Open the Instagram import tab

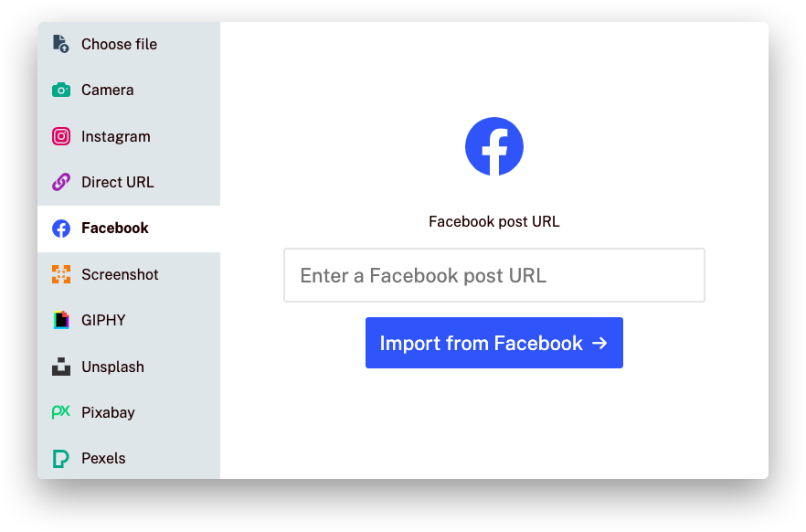tap(129, 136)
